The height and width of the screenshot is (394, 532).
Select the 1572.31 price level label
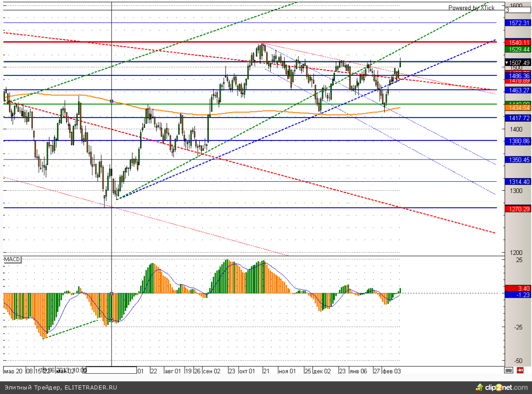click(x=518, y=23)
